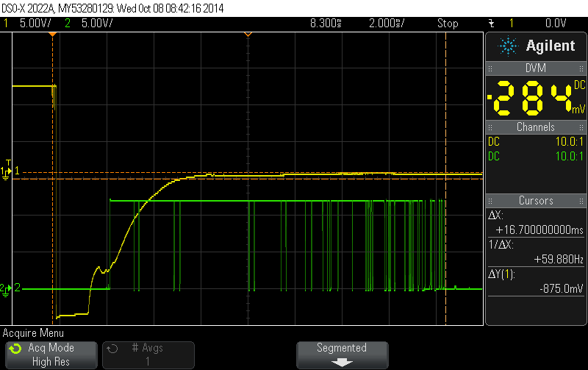Image resolution: width=588 pixels, height=370 pixels.
Task: Click the green 2 label by channel 2 ground
Action: point(17,288)
